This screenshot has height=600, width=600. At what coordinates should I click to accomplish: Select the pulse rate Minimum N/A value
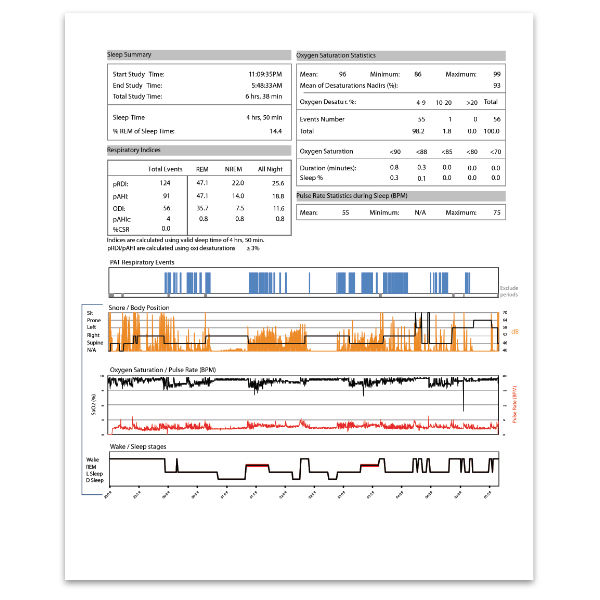(420, 212)
